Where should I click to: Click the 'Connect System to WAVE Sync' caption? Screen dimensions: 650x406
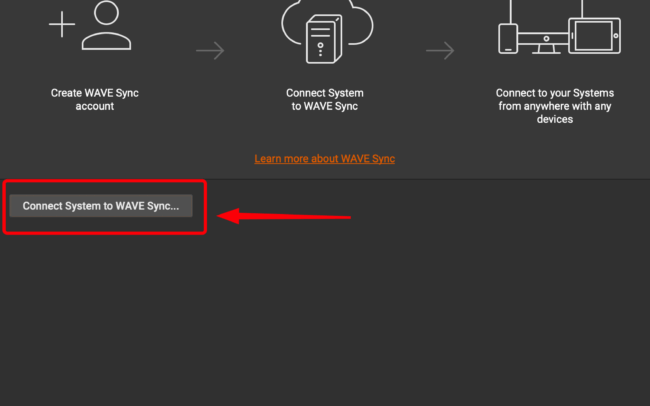325,100
